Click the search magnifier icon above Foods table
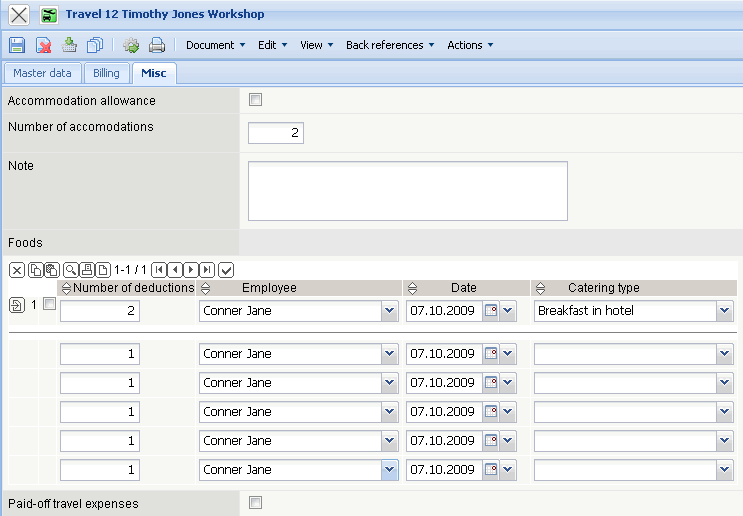 pyautogui.click(x=71, y=269)
